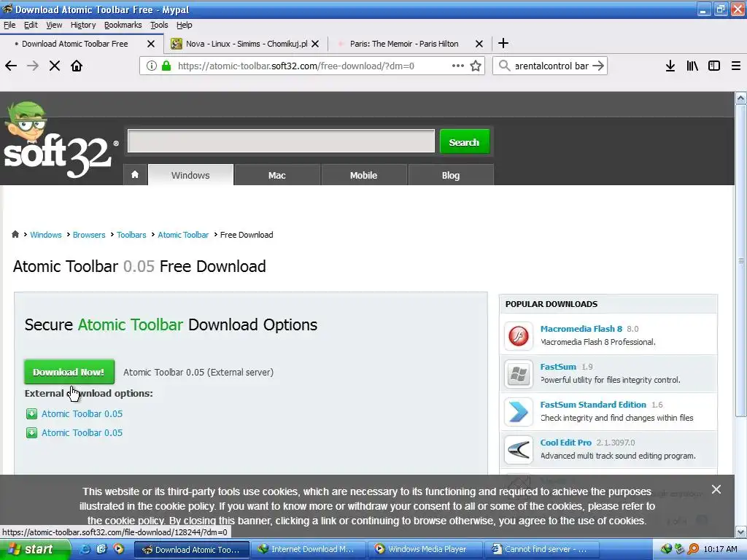This screenshot has width=747, height=560.
Task: Click the second Atomic Toolbar 0.05 download icon
Action: pyautogui.click(x=31, y=433)
